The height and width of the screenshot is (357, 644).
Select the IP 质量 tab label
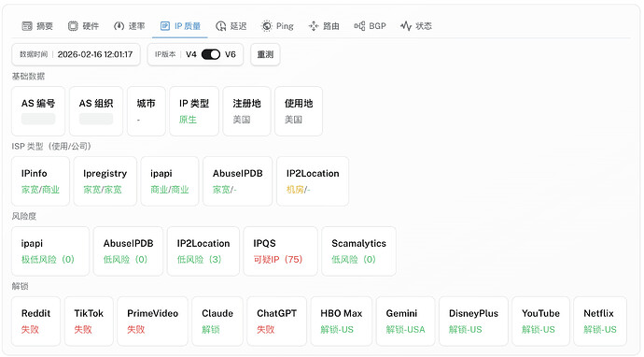pos(188,26)
